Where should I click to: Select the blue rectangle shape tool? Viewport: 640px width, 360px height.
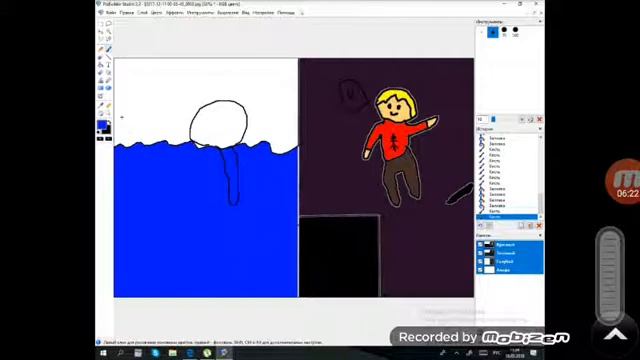(x=101, y=88)
